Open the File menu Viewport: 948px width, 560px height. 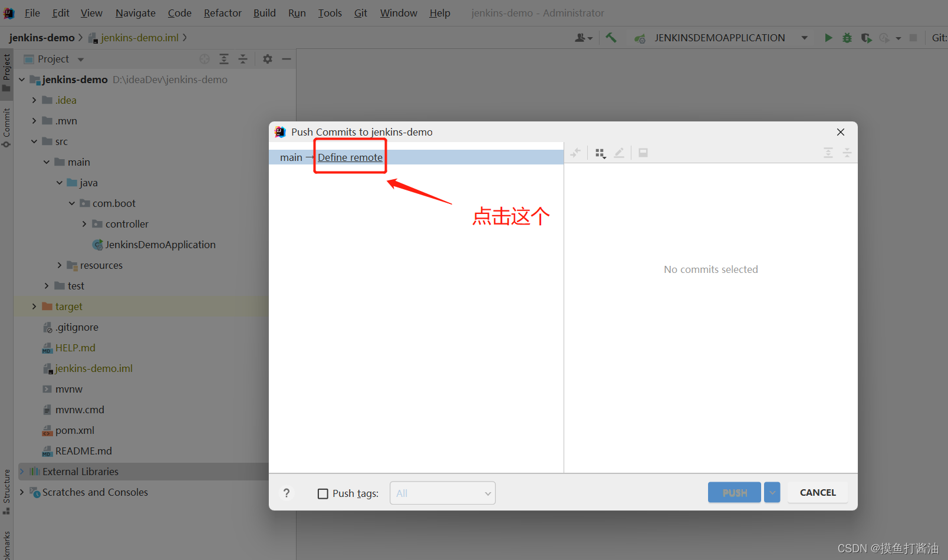tap(32, 13)
